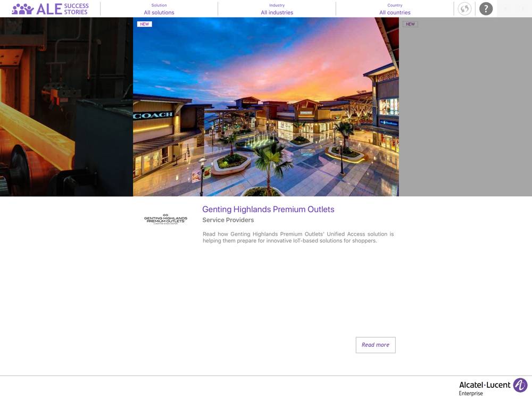Select the grey placeholder story on right
This screenshot has height=399, width=532.
click(x=465, y=107)
